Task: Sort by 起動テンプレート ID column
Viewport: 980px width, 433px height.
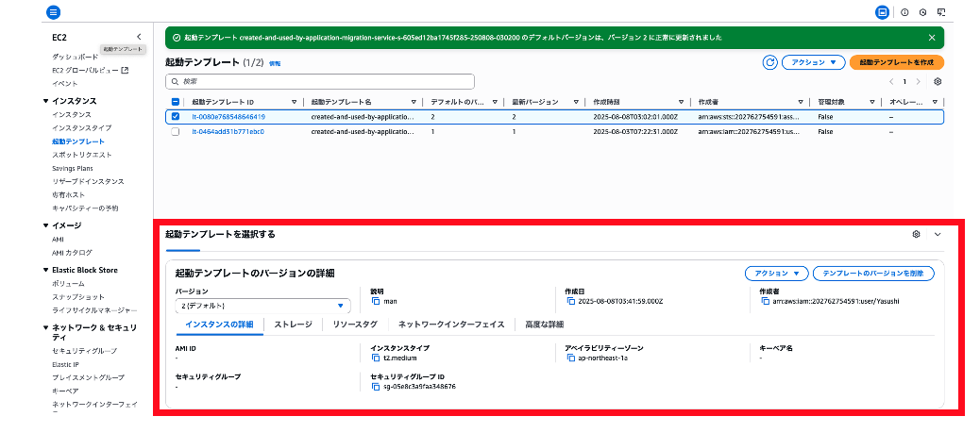Action: (295, 102)
